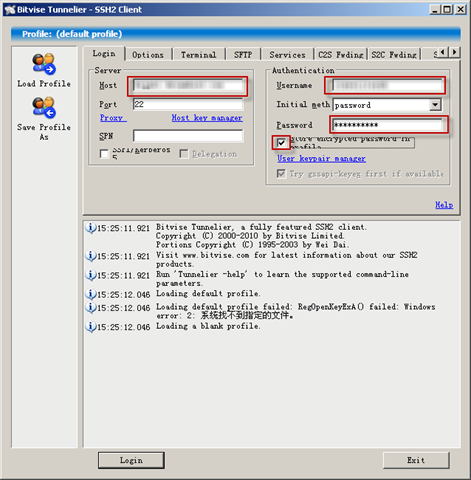Click the Bitvise Tunnelier title bar icon
Viewport: 471px width, 480px height.
10,10
